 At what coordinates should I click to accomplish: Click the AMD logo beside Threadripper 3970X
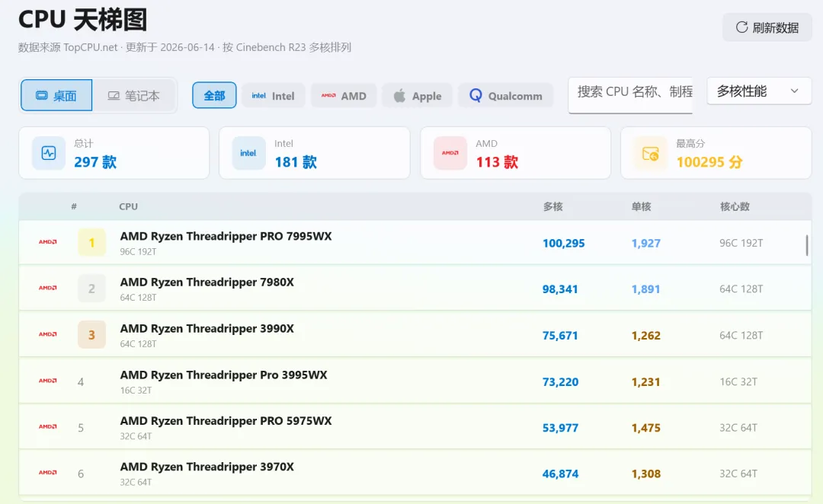coord(48,473)
